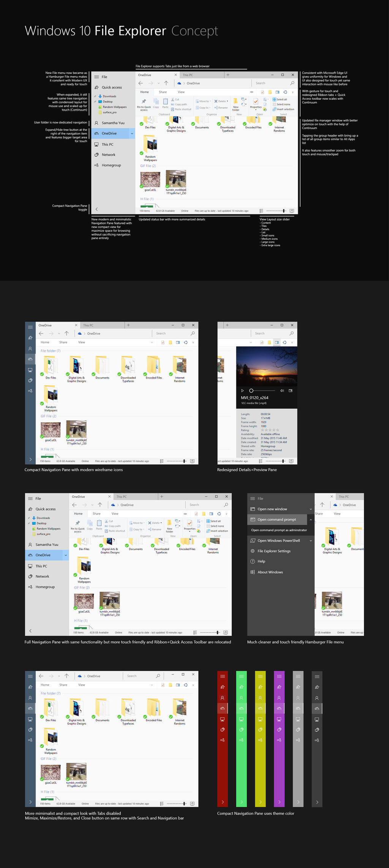The width and height of the screenshot is (389, 868).
Task: Click Select all in full navigation pane window
Action: pyautogui.click(x=213, y=521)
